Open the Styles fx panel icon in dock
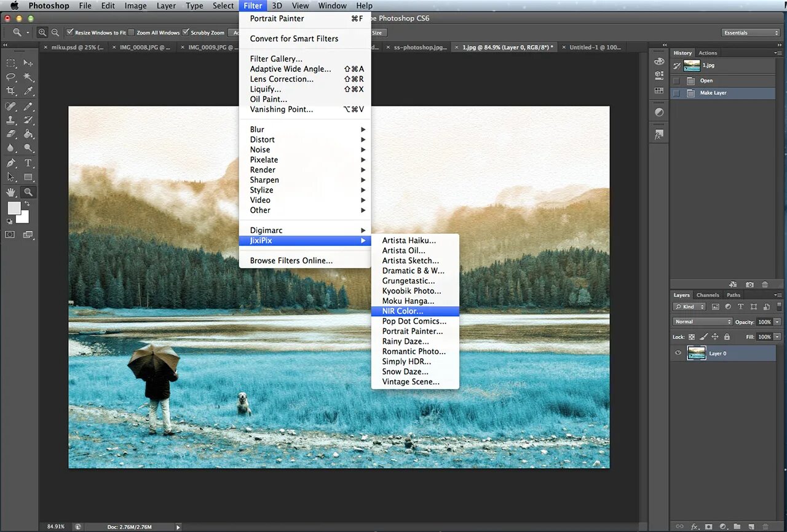 tap(659, 135)
